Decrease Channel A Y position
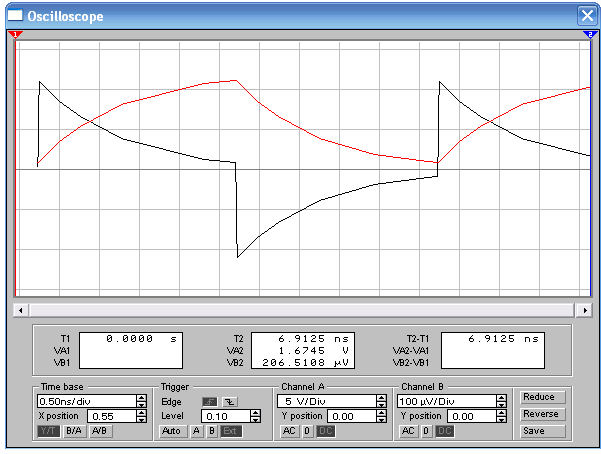 [x=381, y=419]
